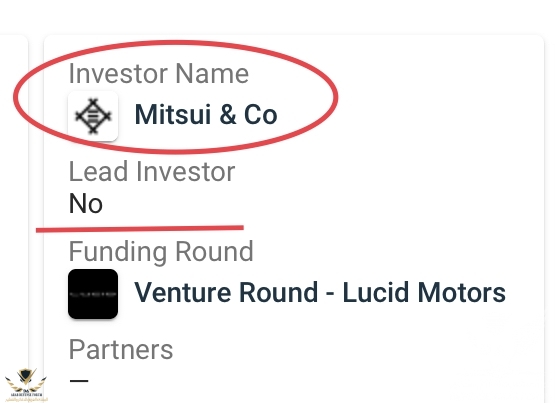The height and width of the screenshot is (403, 555).
Task: Click the Investor Name label
Action: pos(159,74)
